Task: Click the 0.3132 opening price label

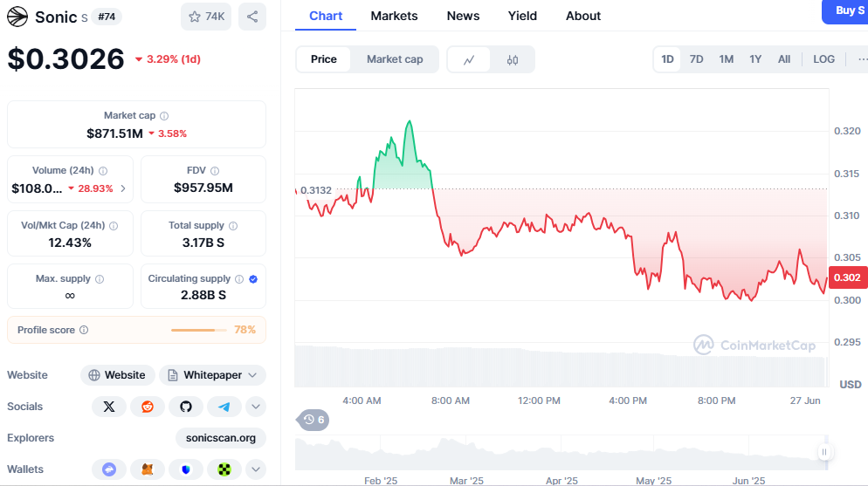Action: click(315, 190)
